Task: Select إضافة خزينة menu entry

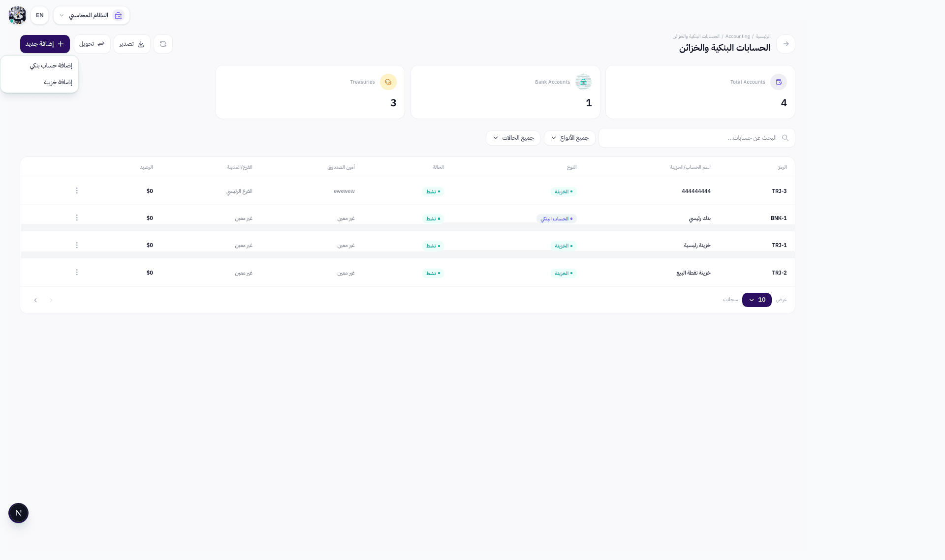Action: pos(58,83)
